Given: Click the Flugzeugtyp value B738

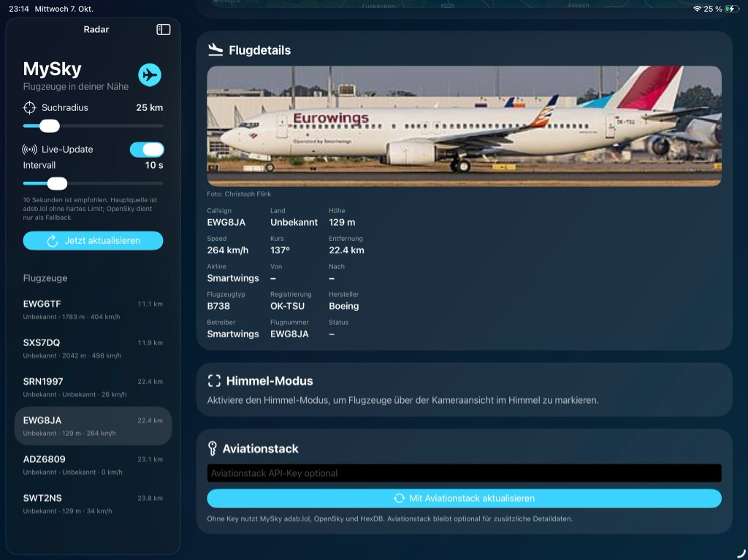Looking at the screenshot, I should pos(218,306).
